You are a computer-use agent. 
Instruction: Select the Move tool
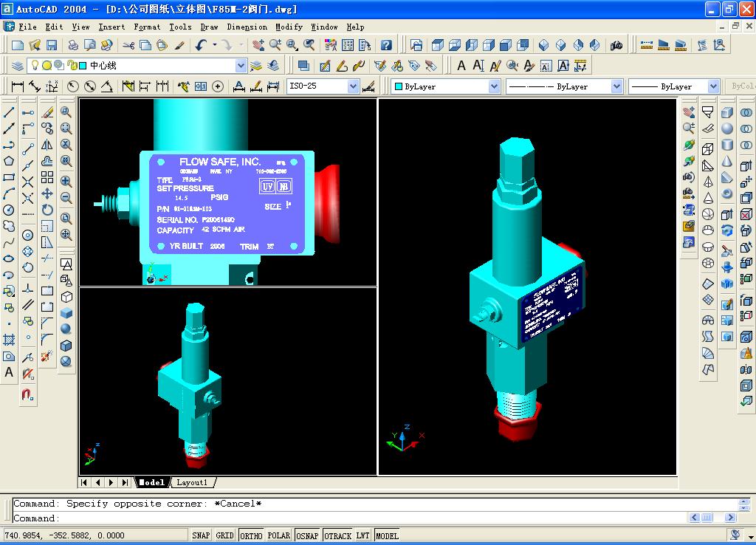pos(47,194)
